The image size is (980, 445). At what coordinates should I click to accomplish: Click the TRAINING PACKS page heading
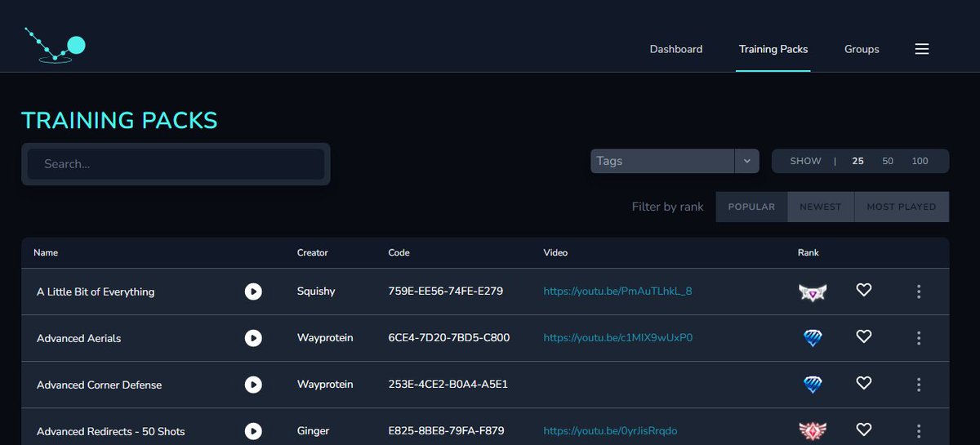point(119,121)
